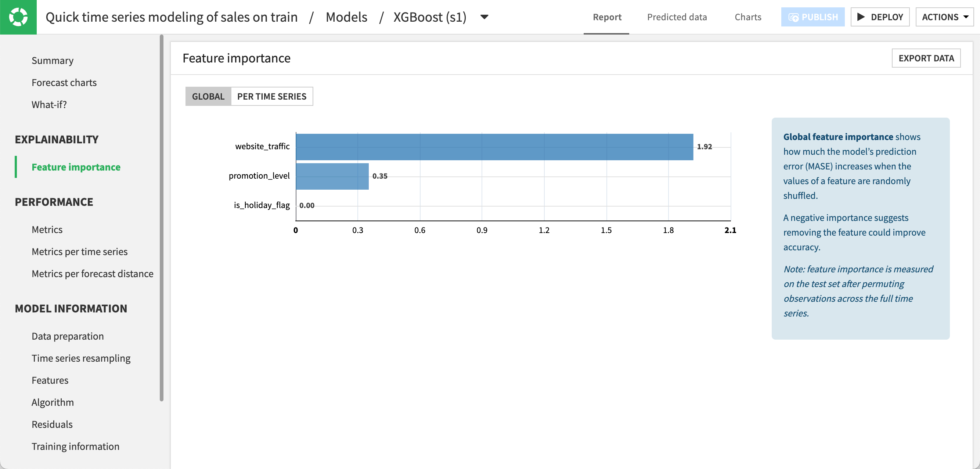View Metrics per forecast distance
The height and width of the screenshot is (469, 980).
point(93,273)
